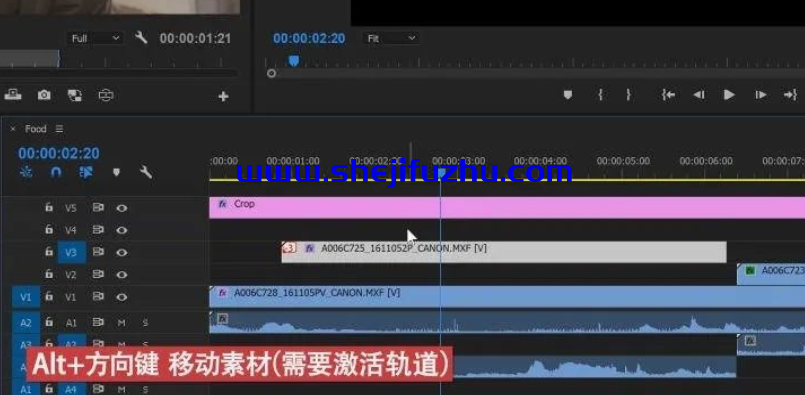Open source monitor settings wrench
The height and width of the screenshot is (395, 805).
141,37
